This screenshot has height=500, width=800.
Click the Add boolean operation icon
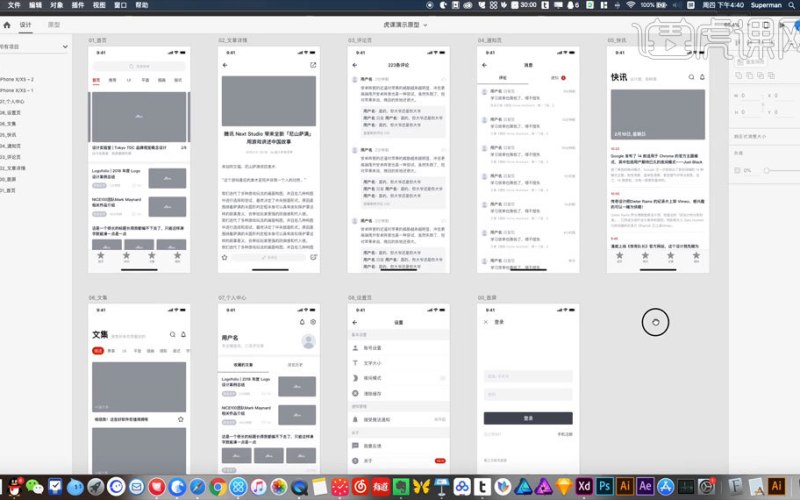(738, 75)
